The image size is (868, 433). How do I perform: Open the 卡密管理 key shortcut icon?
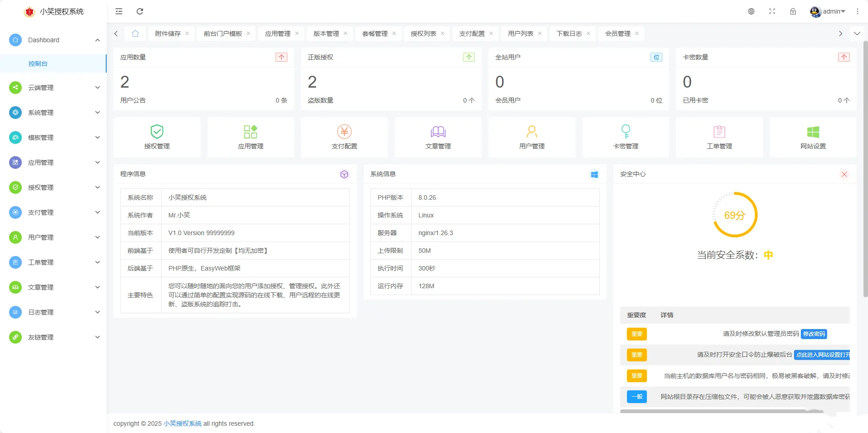coord(626,132)
